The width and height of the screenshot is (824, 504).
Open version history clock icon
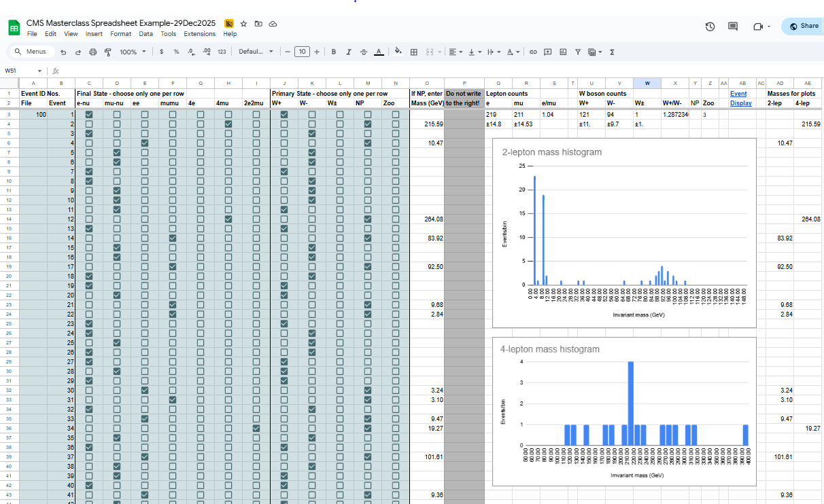pyautogui.click(x=710, y=26)
